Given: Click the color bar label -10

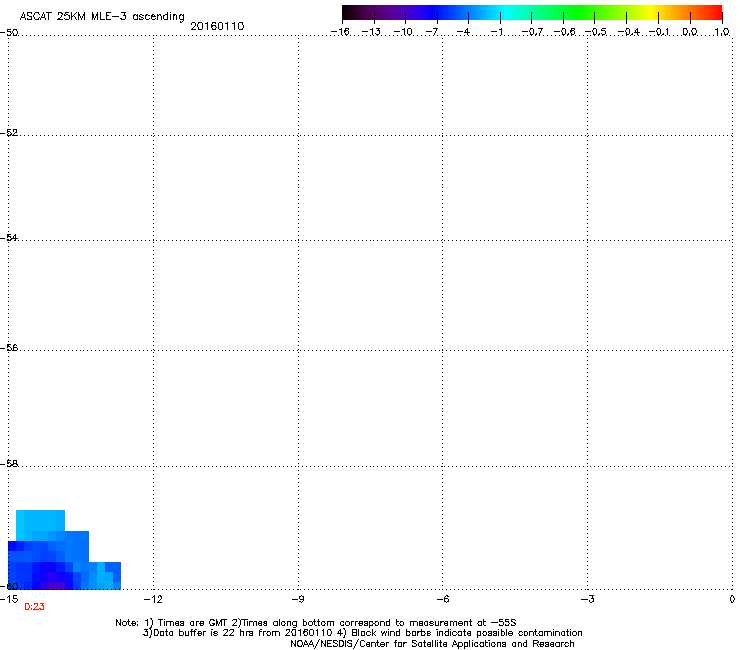Looking at the screenshot, I should (x=403, y=32).
